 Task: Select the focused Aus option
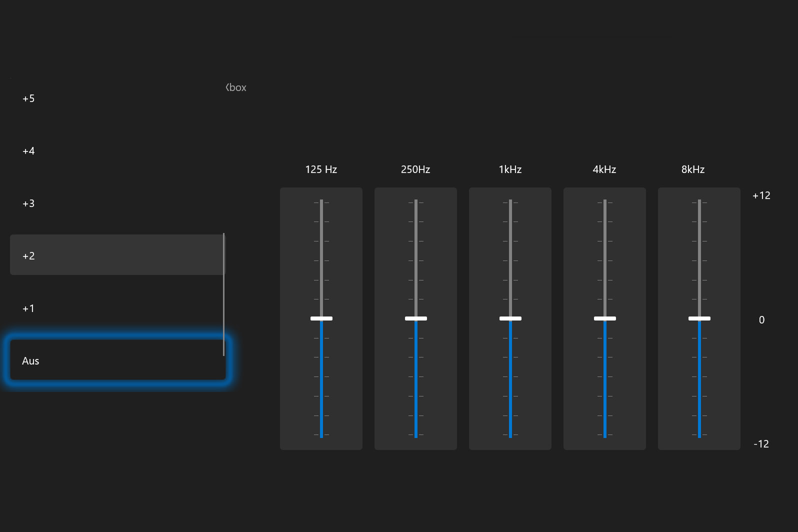pos(118,361)
